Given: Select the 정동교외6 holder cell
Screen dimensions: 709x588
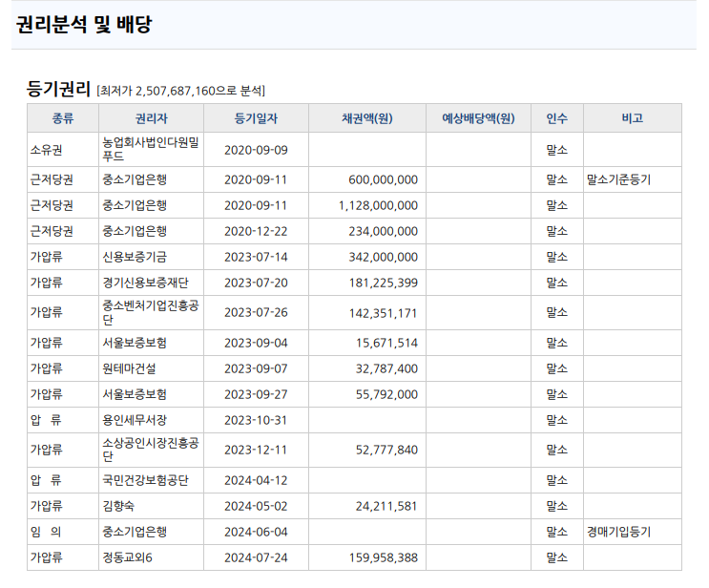Looking at the screenshot, I should 151,557.
